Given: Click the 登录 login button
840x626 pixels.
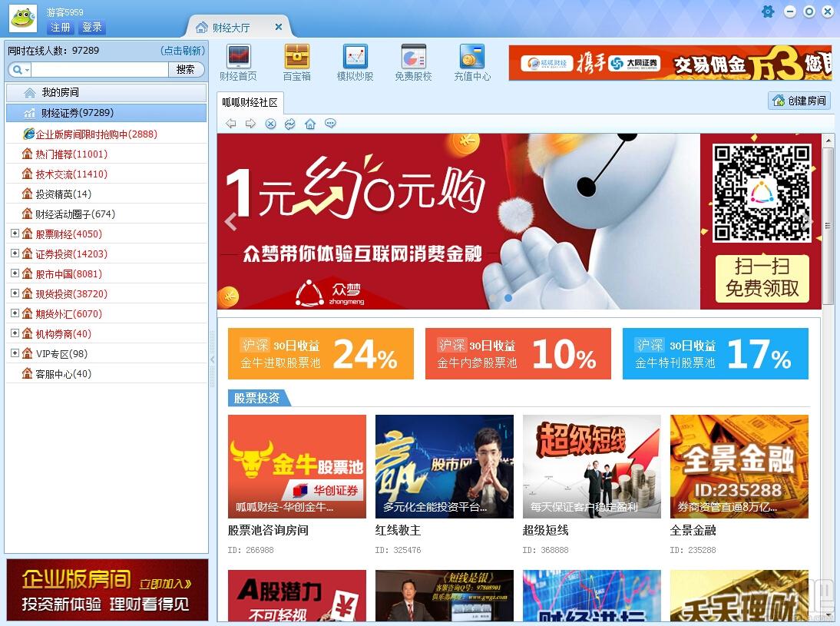Looking at the screenshot, I should [x=92, y=28].
